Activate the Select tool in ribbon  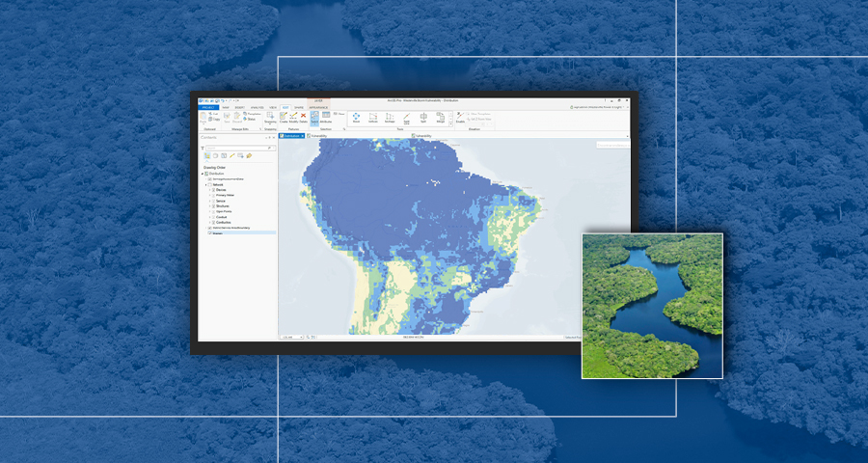click(314, 117)
